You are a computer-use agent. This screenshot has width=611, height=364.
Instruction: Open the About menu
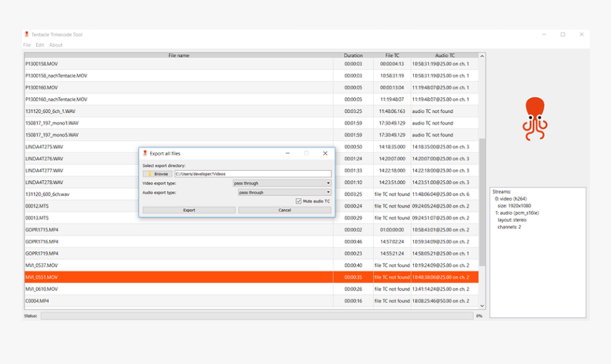55,45
